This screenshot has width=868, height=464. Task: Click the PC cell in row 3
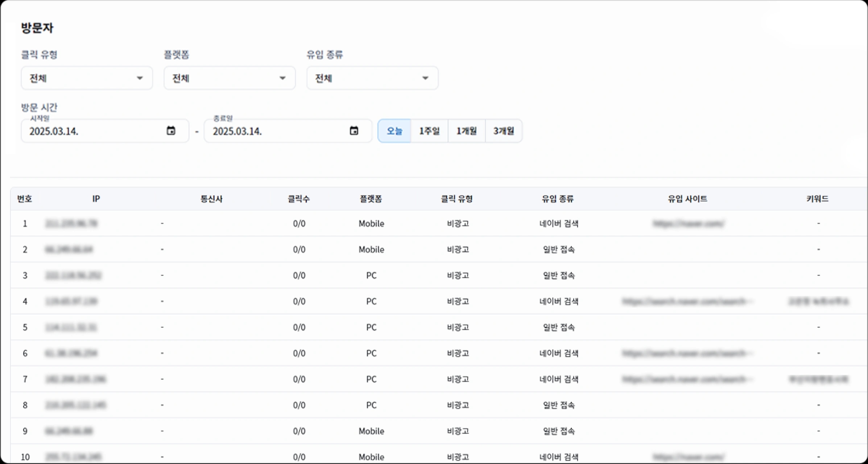[x=371, y=275]
